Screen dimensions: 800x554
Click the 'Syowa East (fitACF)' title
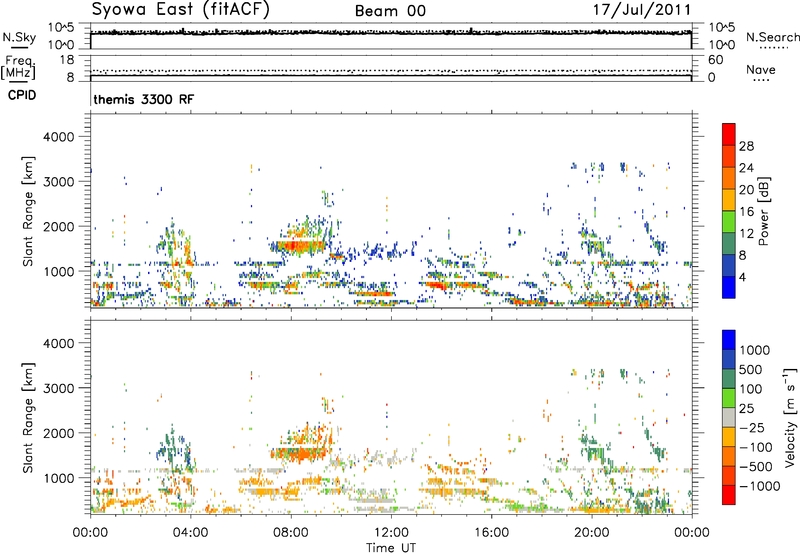click(x=180, y=9)
